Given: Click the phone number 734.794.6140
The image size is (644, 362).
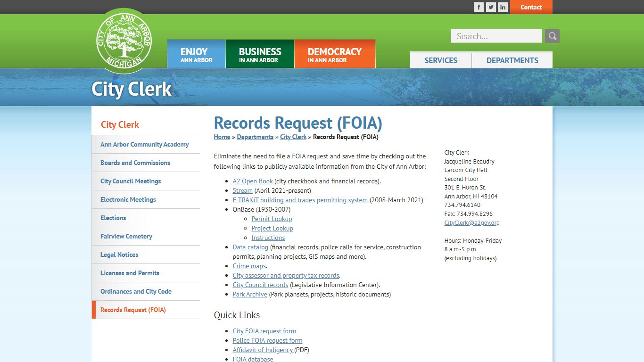Looking at the screenshot, I should pyautogui.click(x=462, y=205).
